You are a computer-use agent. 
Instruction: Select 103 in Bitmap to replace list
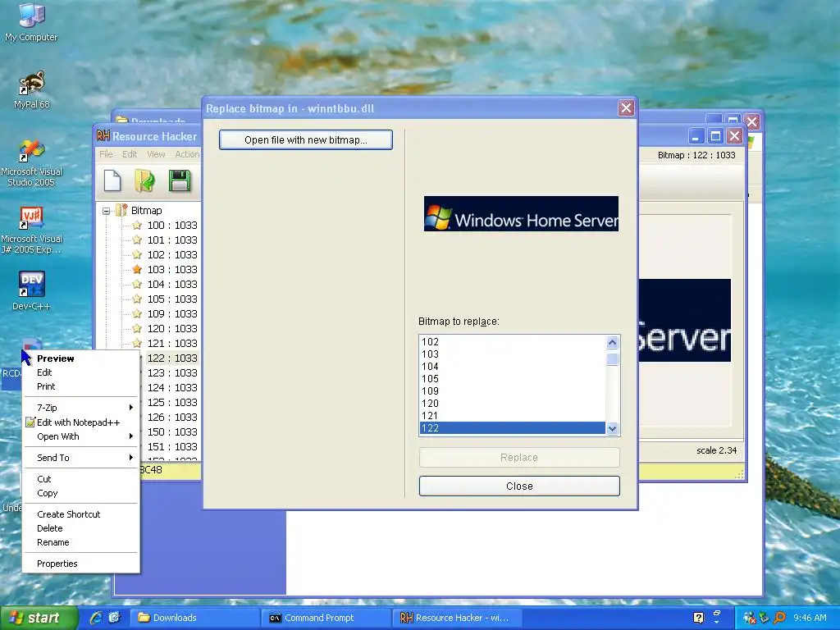(513, 354)
